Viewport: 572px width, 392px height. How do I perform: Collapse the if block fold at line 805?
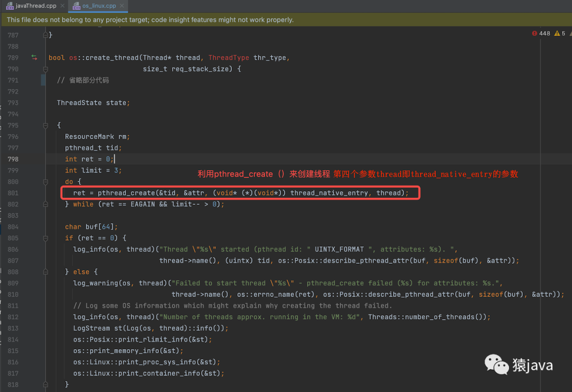[46, 238]
